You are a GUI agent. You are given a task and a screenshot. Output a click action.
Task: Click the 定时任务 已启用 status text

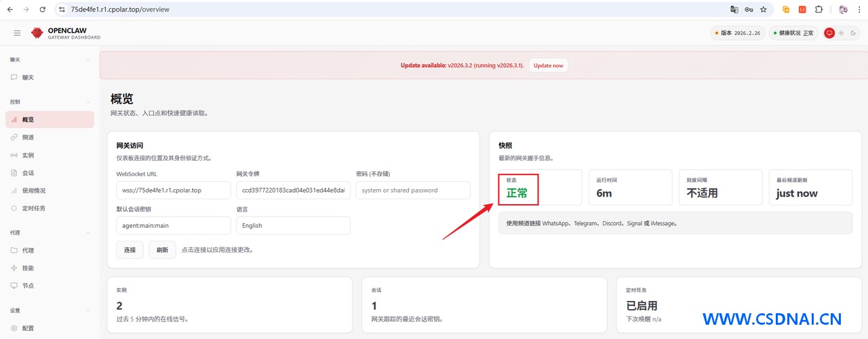pos(642,306)
